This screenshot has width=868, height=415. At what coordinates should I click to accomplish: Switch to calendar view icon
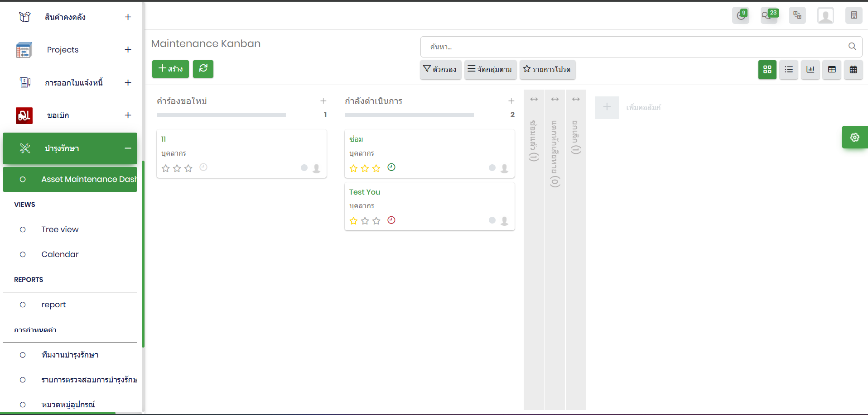point(853,70)
